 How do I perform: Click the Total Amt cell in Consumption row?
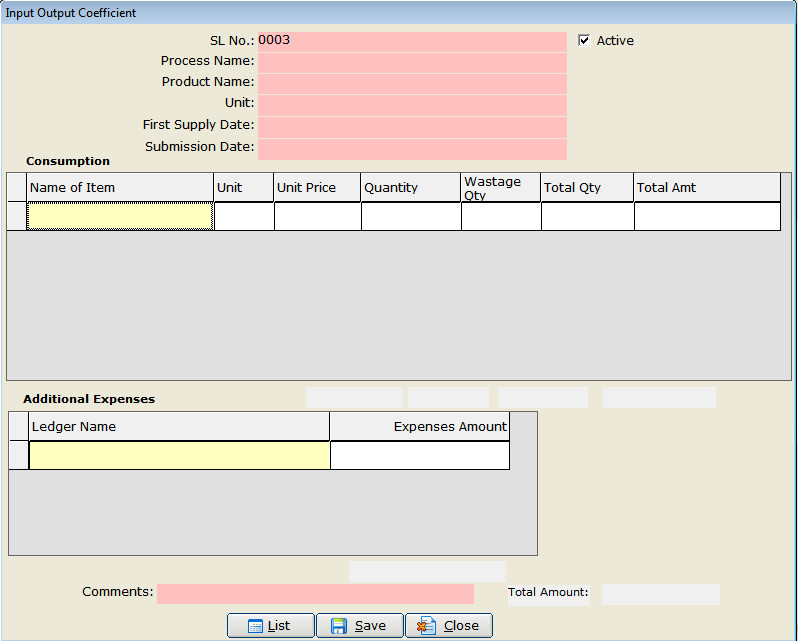(x=707, y=216)
